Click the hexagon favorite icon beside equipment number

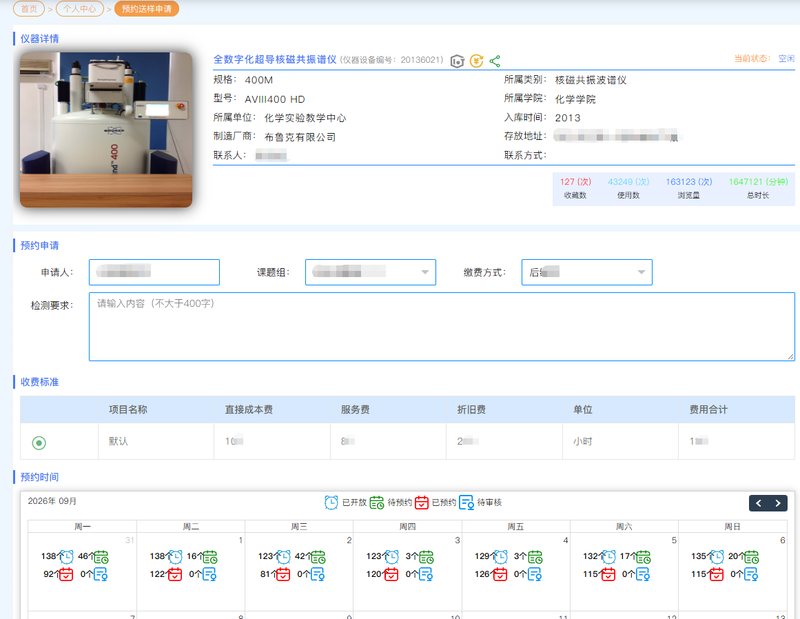[458, 61]
